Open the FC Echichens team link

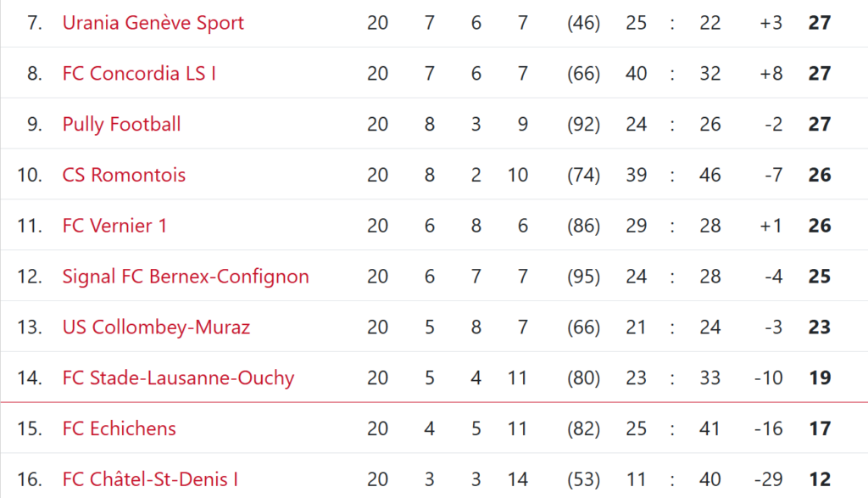pyautogui.click(x=120, y=428)
